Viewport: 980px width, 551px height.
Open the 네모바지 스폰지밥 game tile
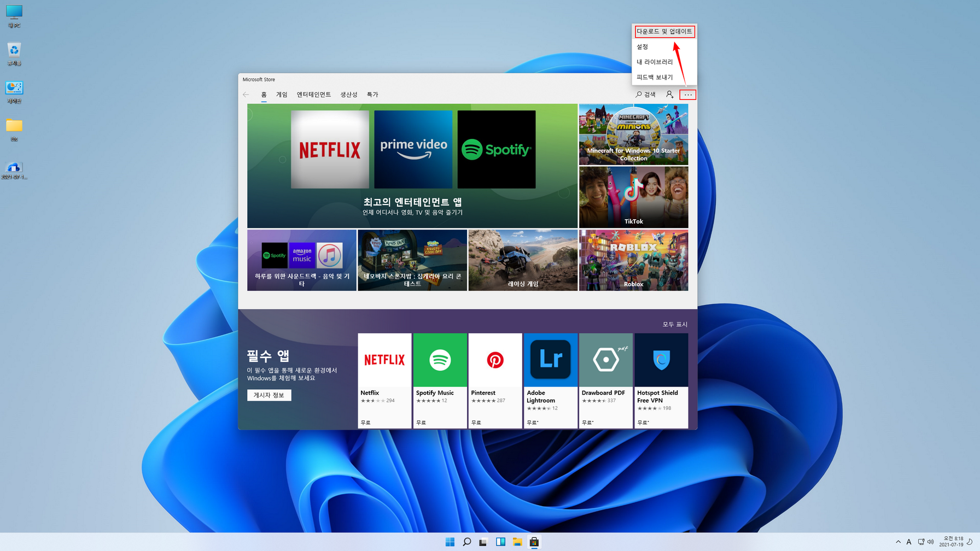[x=412, y=260]
